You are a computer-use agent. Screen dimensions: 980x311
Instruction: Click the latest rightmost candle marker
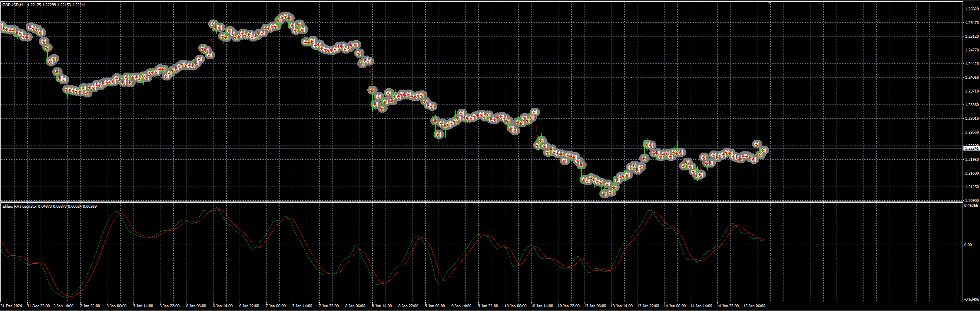point(764,150)
